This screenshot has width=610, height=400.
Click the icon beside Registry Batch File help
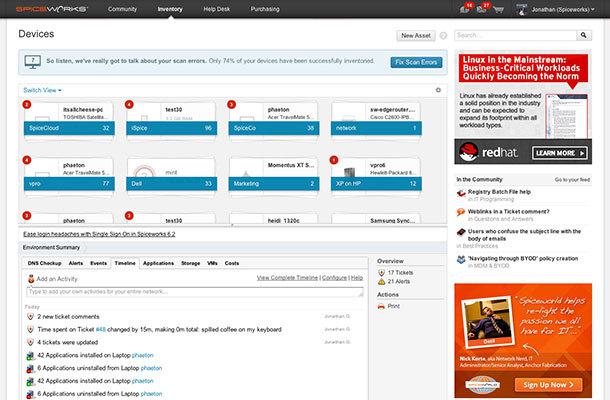coord(461,193)
